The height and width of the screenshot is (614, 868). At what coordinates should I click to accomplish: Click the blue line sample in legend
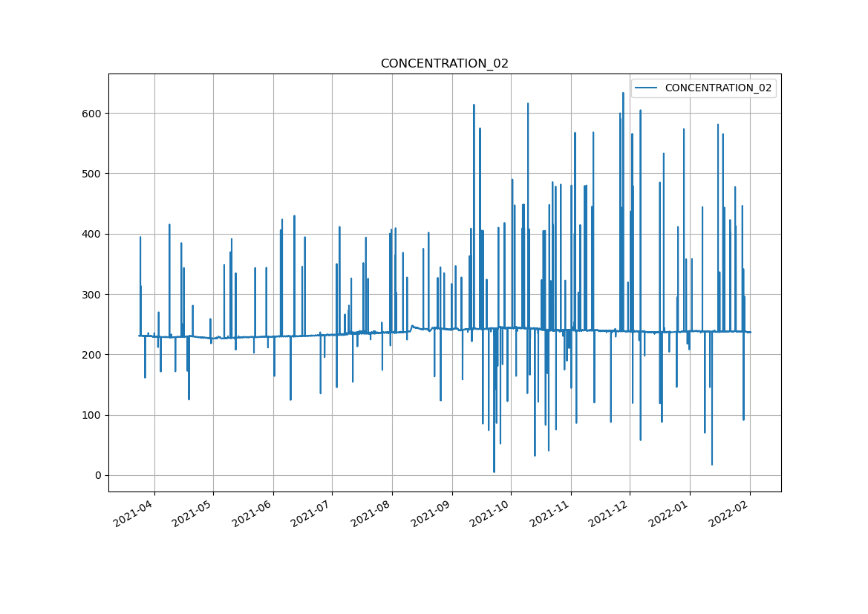point(647,88)
